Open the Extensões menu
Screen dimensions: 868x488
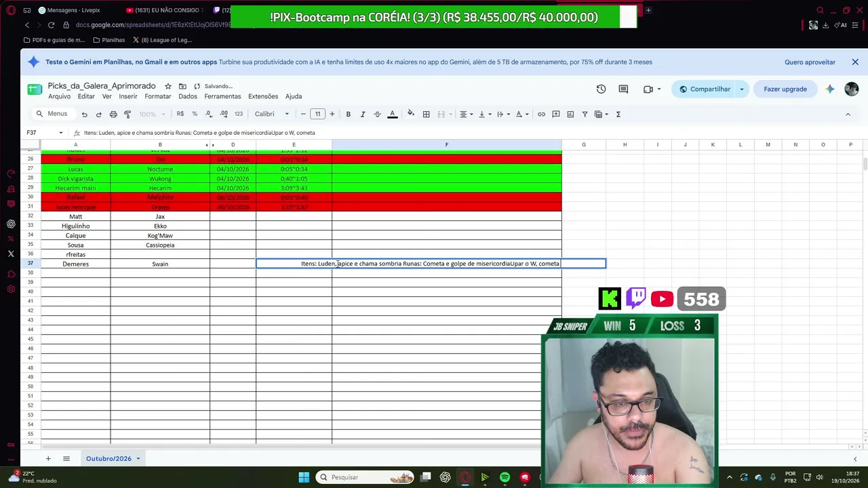[263, 96]
